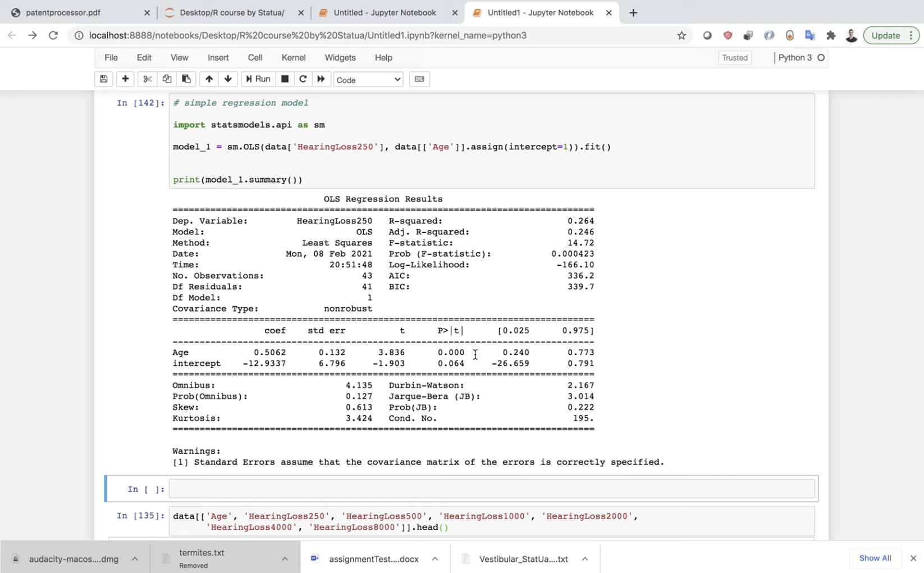Expand options for assignmentTest docx download
This screenshot has width=924, height=573.
[435, 559]
